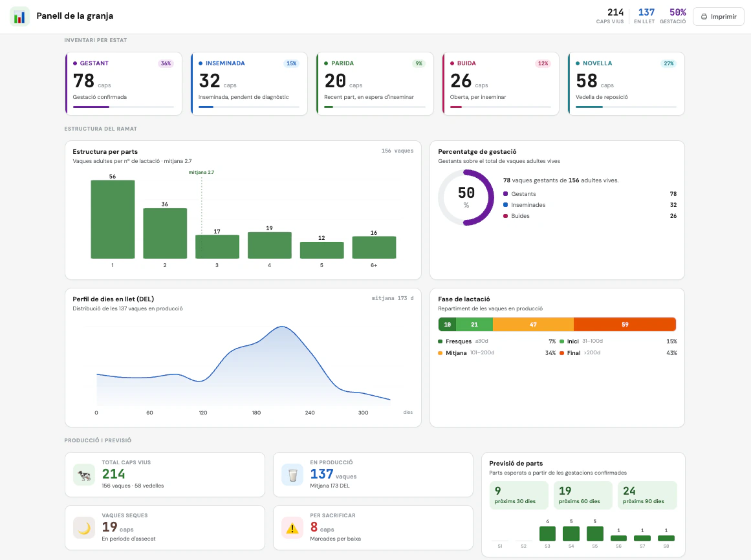Click the 'mitjana 2.7' marker label

pyautogui.click(x=201, y=172)
